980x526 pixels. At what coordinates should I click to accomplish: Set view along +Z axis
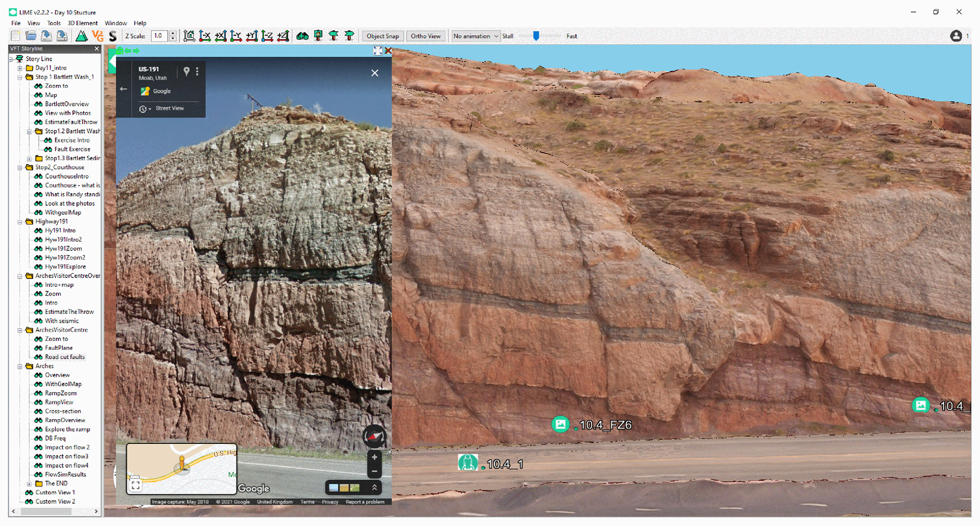tap(283, 36)
